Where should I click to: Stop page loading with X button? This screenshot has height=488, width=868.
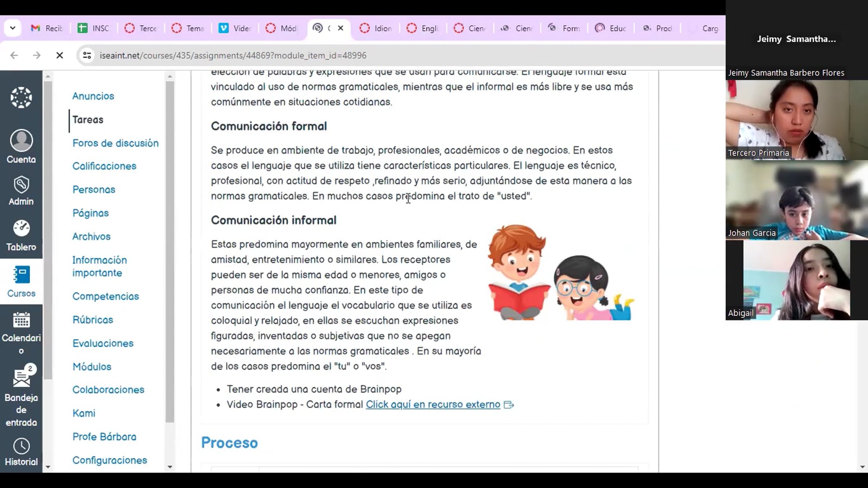[x=60, y=55]
